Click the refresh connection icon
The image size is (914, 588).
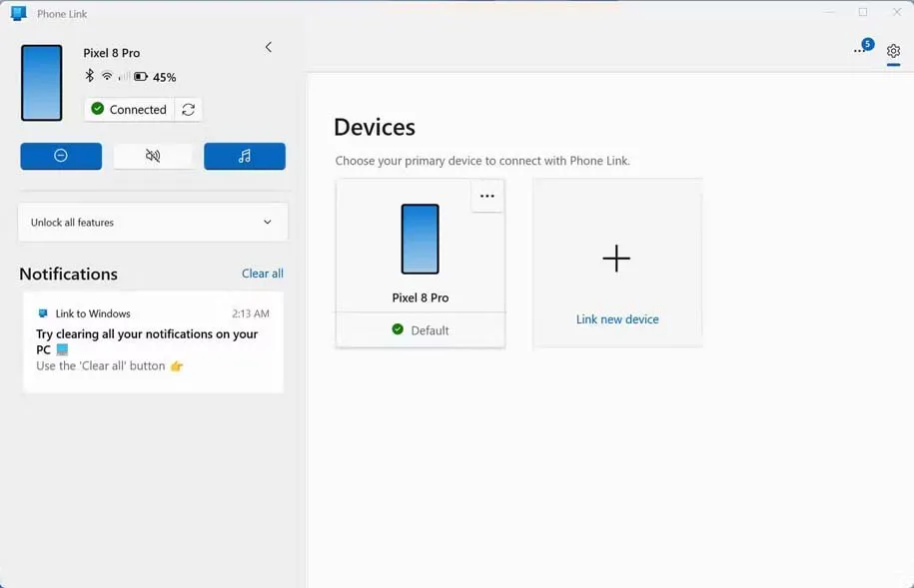coord(188,110)
